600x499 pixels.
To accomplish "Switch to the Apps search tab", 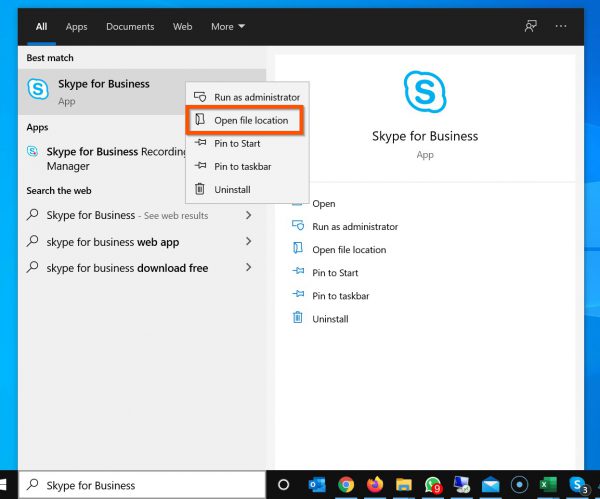I will pyautogui.click(x=76, y=27).
